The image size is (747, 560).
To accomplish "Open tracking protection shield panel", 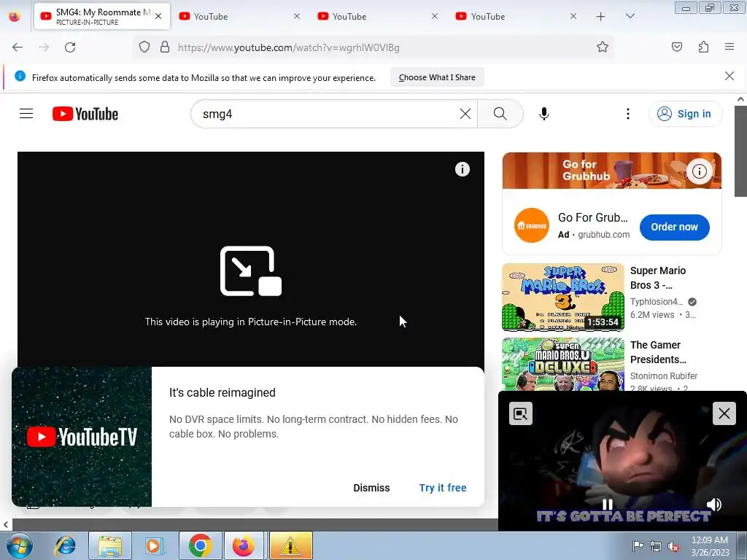I will tap(144, 47).
